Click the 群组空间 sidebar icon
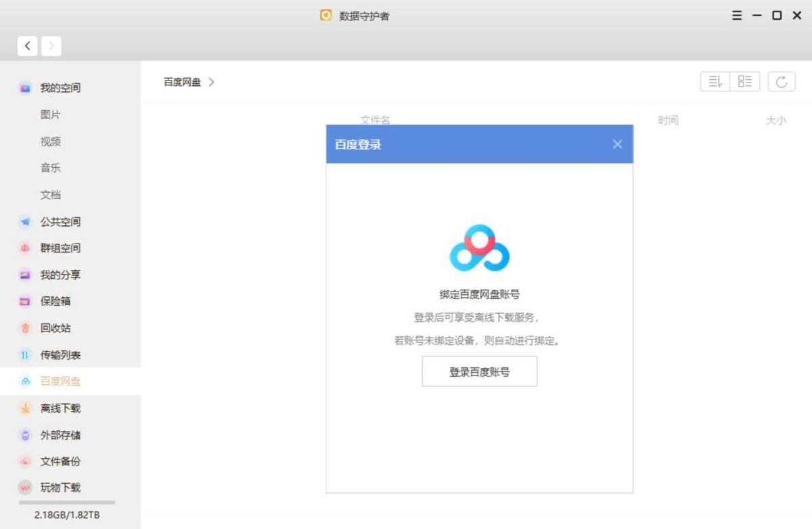 click(x=25, y=248)
